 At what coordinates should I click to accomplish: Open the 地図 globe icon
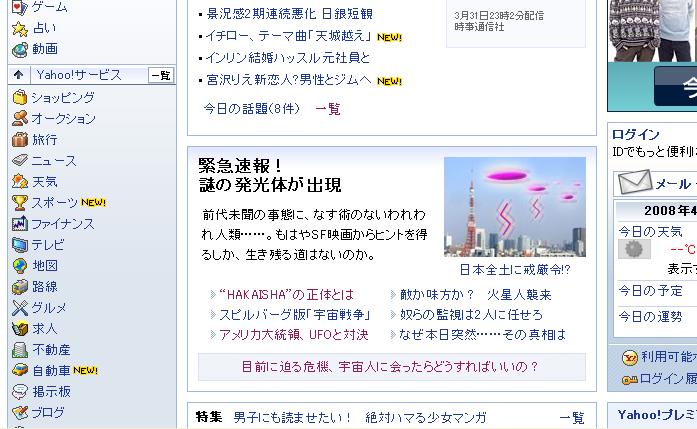(20, 266)
